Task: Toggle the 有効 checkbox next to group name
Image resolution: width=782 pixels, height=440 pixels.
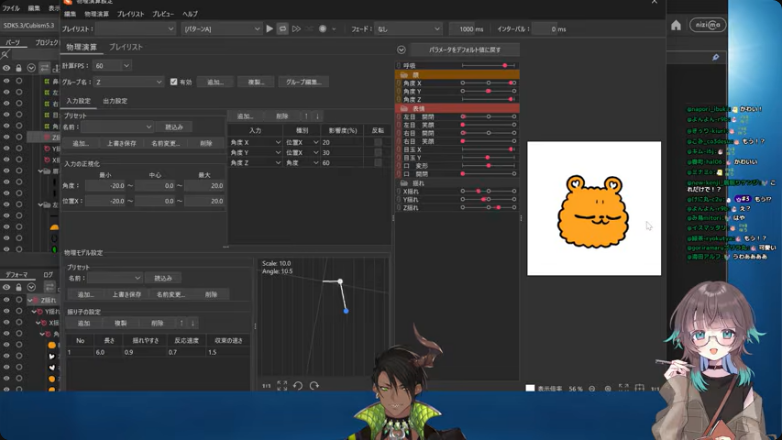Action: (174, 82)
